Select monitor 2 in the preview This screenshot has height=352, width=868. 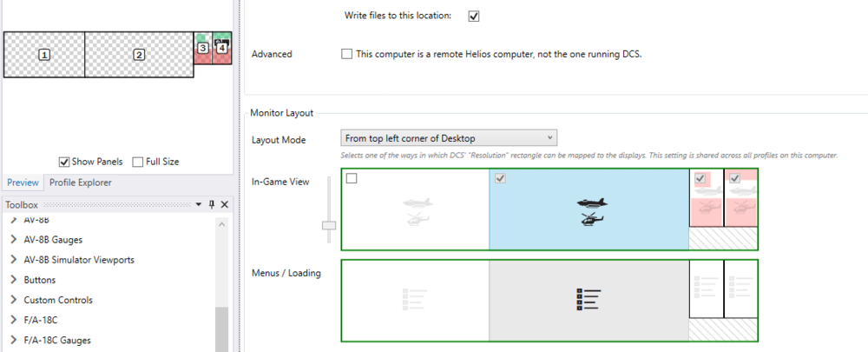(x=139, y=55)
